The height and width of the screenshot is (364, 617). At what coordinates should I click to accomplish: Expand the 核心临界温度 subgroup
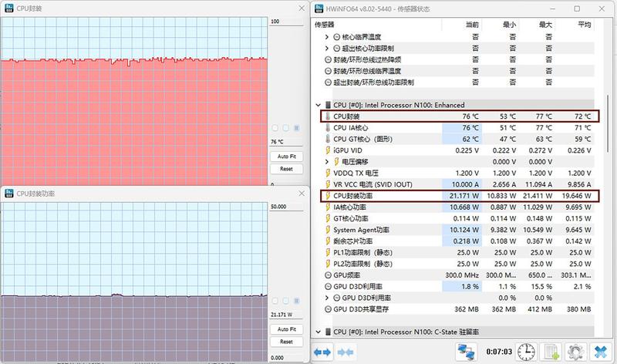326,37
